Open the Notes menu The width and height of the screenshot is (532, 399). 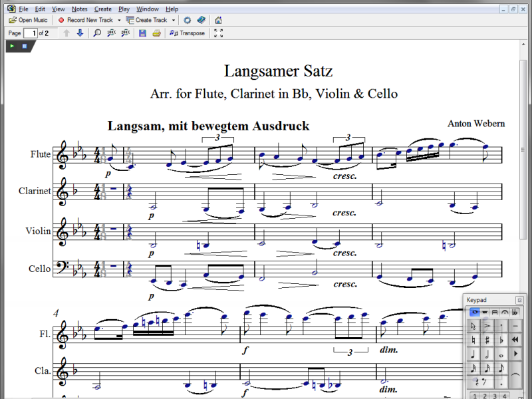tap(79, 9)
